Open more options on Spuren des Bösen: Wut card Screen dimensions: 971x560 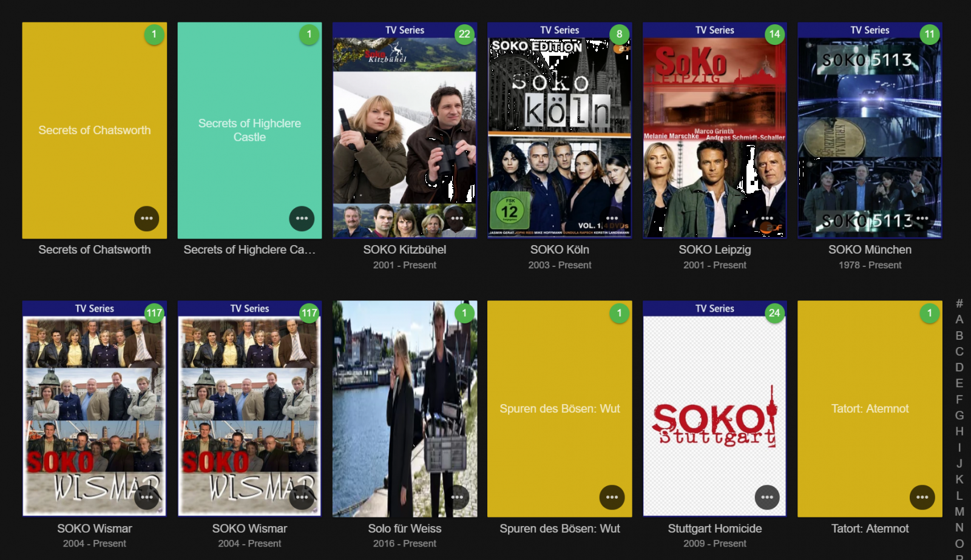pyautogui.click(x=612, y=498)
